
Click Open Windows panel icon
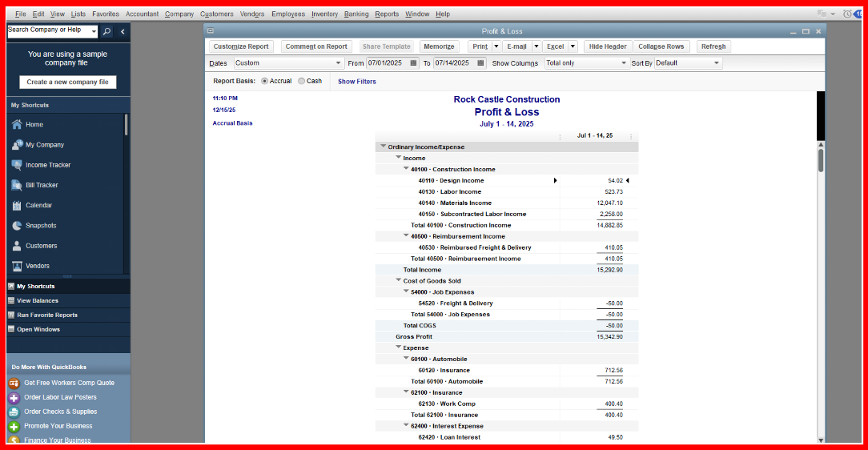(11, 329)
